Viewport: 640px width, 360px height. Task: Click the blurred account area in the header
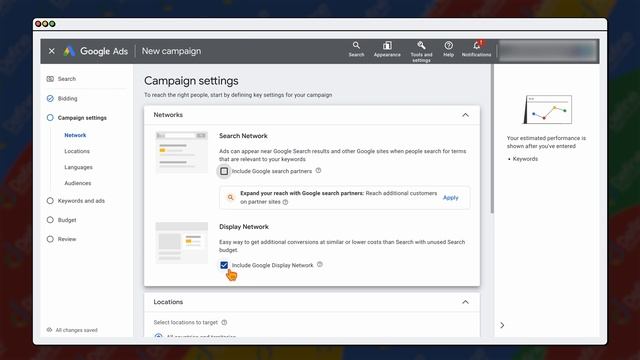click(548, 51)
